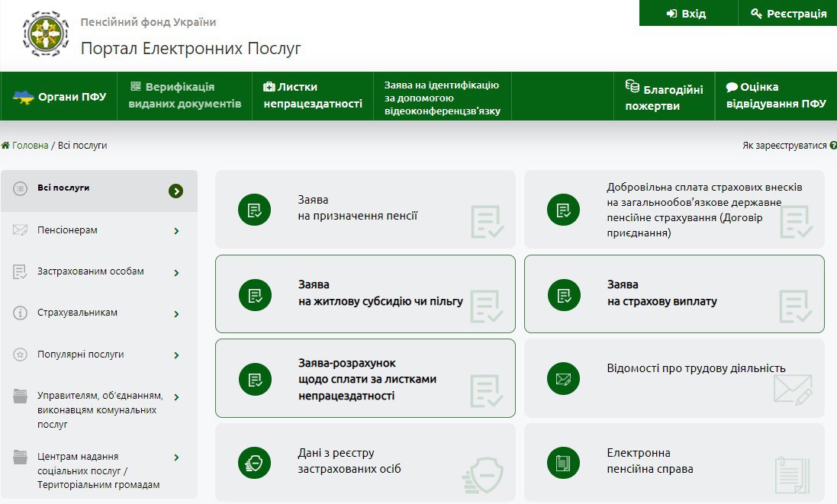The image size is (837, 504).
Task: Click the Pension Fund of Ukraine emblem logo
Action: click(46, 36)
